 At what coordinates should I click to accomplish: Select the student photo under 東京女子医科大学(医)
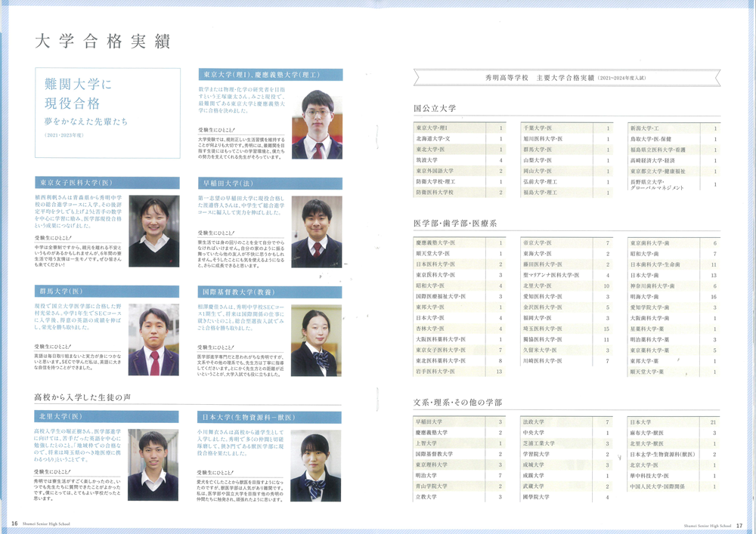[x=153, y=231]
